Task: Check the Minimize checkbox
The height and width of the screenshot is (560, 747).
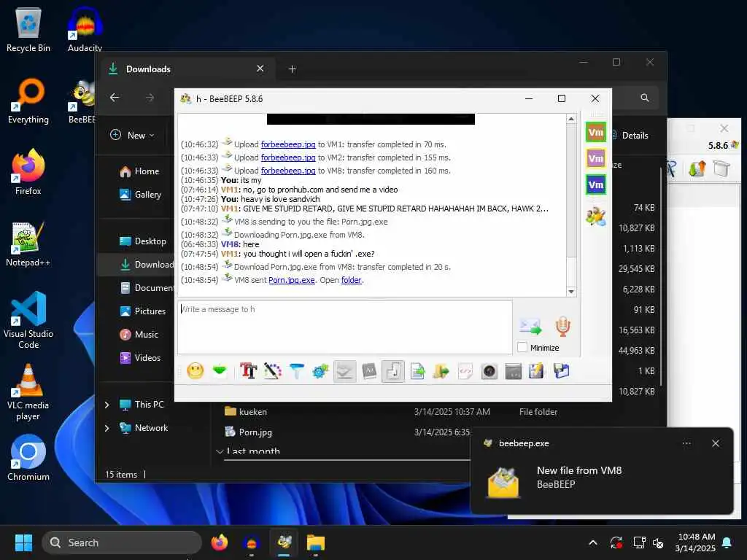Action: 522,348
